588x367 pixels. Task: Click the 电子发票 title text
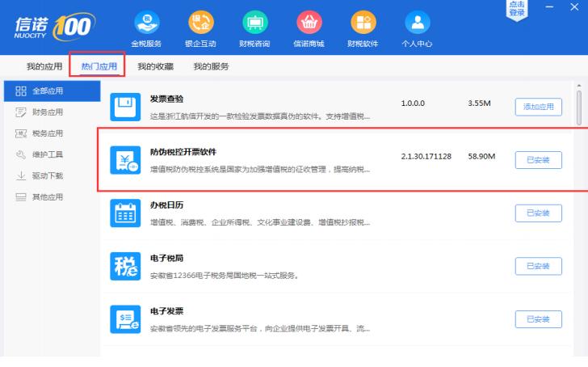(x=166, y=311)
